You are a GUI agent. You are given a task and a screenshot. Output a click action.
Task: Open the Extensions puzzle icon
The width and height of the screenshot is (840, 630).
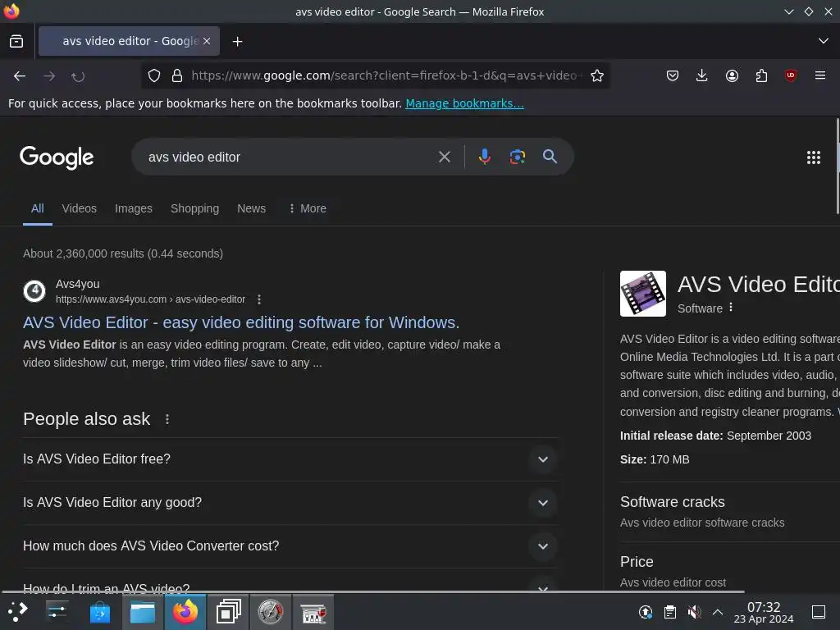[x=761, y=75]
